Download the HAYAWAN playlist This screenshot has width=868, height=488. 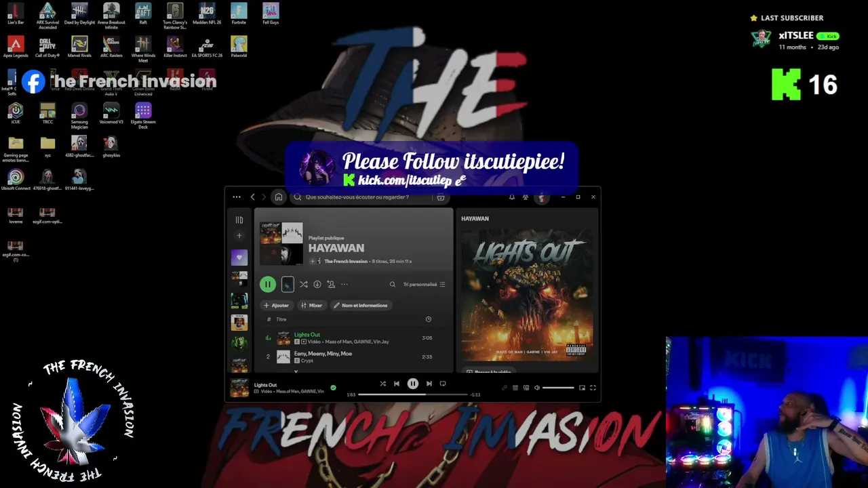pyautogui.click(x=317, y=285)
